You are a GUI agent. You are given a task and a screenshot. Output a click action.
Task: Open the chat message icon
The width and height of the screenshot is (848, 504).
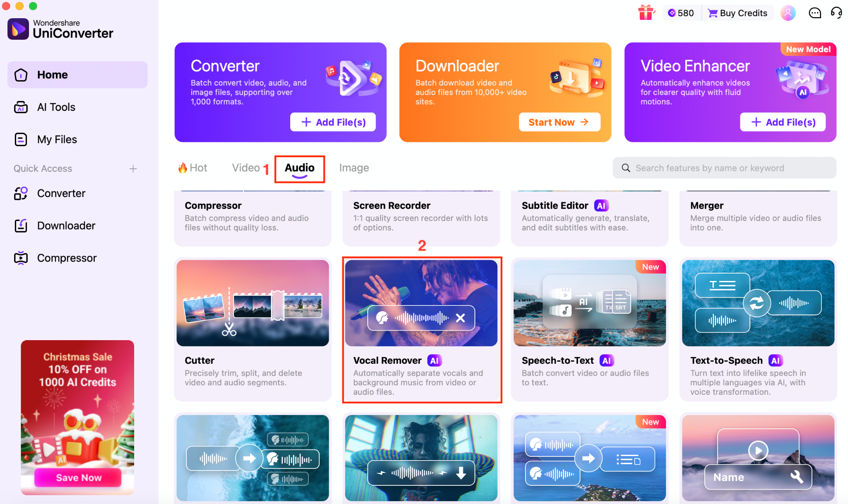[814, 13]
